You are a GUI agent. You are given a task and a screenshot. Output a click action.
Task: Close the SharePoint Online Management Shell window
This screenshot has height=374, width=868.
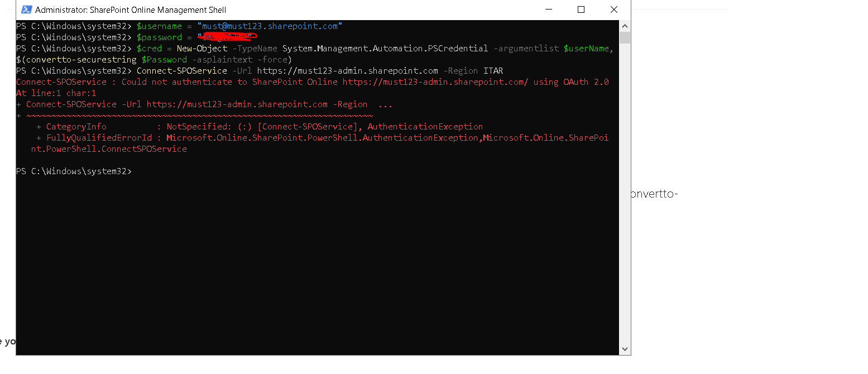pos(613,9)
